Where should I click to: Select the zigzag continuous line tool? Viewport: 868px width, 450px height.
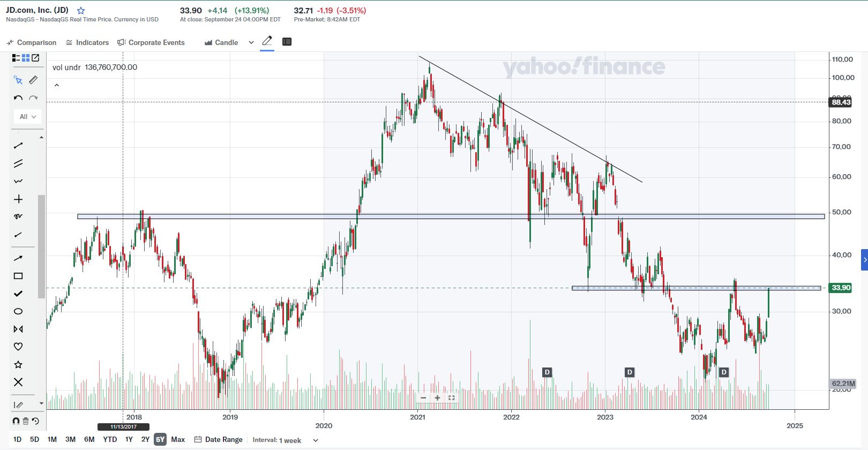point(18,181)
